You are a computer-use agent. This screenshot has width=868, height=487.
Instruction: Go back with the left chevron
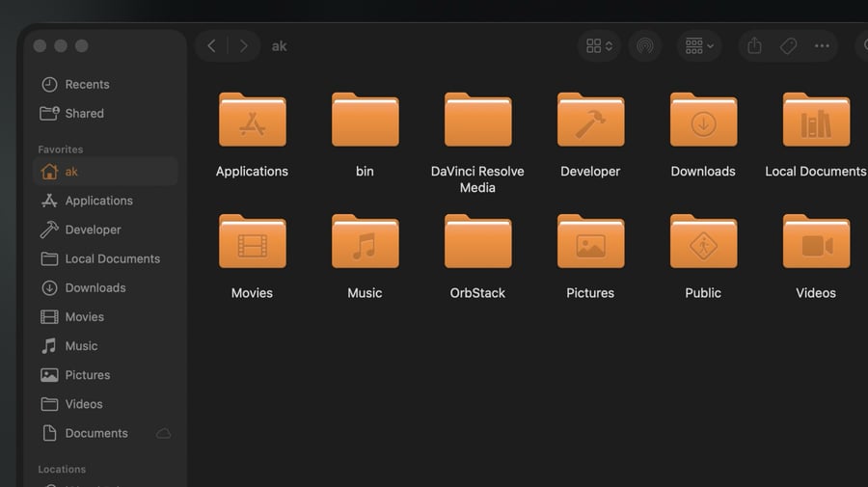tap(211, 46)
